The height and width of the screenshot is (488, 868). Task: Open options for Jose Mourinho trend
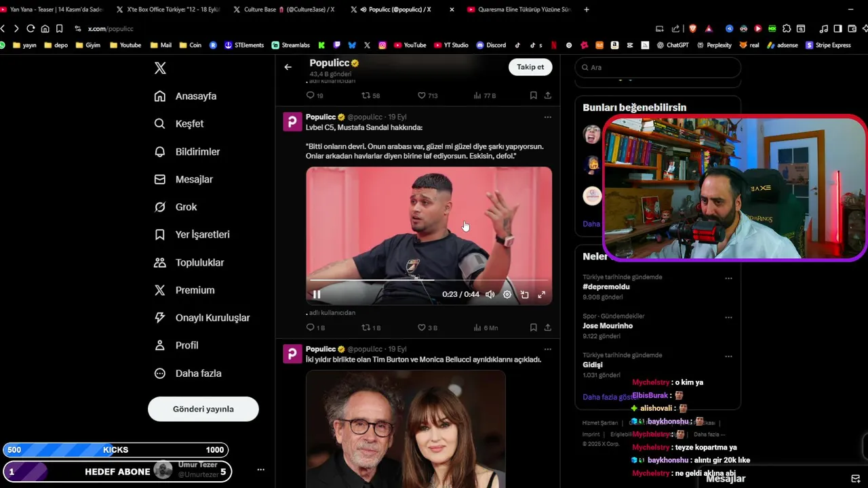(728, 317)
